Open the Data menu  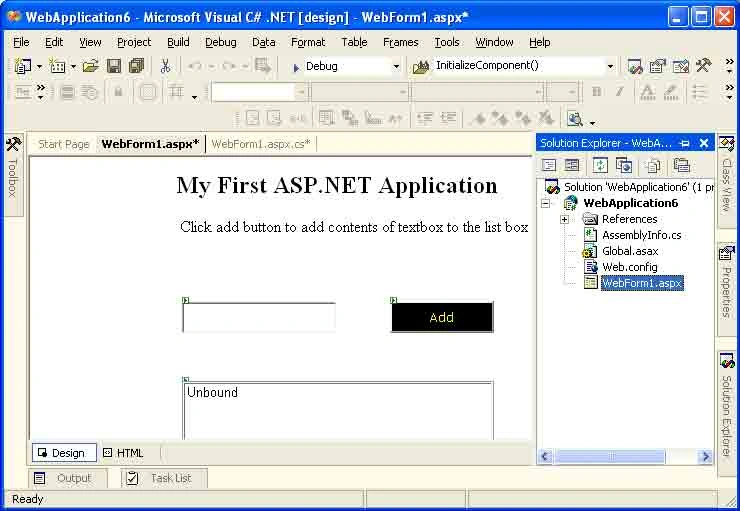pos(263,42)
